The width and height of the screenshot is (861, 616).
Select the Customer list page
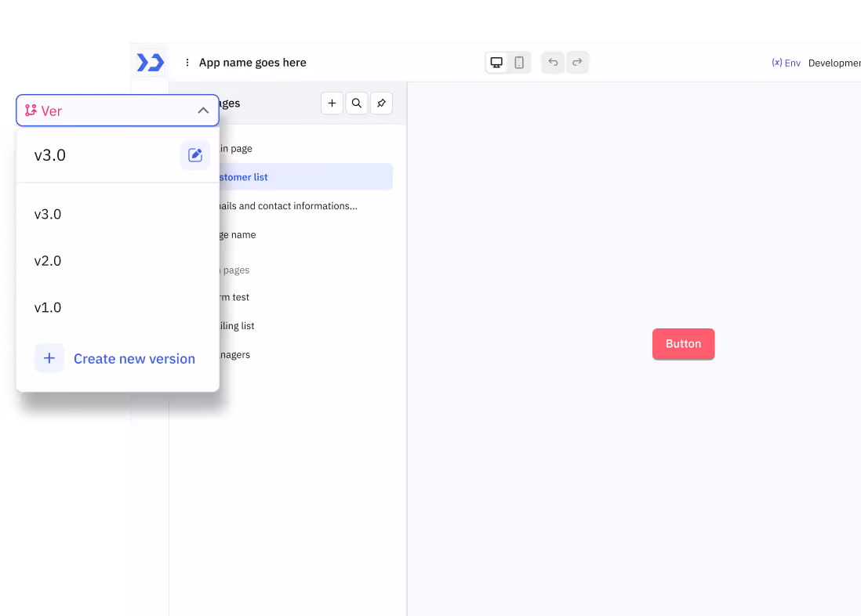click(298, 177)
